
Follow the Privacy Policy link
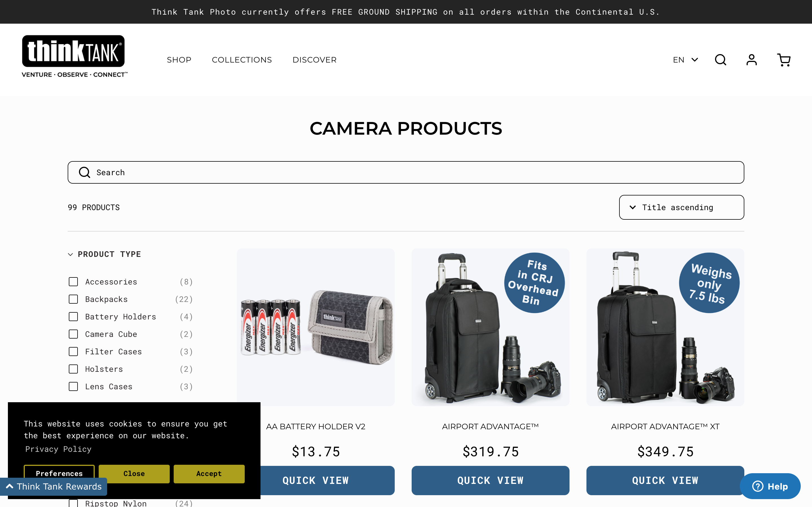[58, 449]
